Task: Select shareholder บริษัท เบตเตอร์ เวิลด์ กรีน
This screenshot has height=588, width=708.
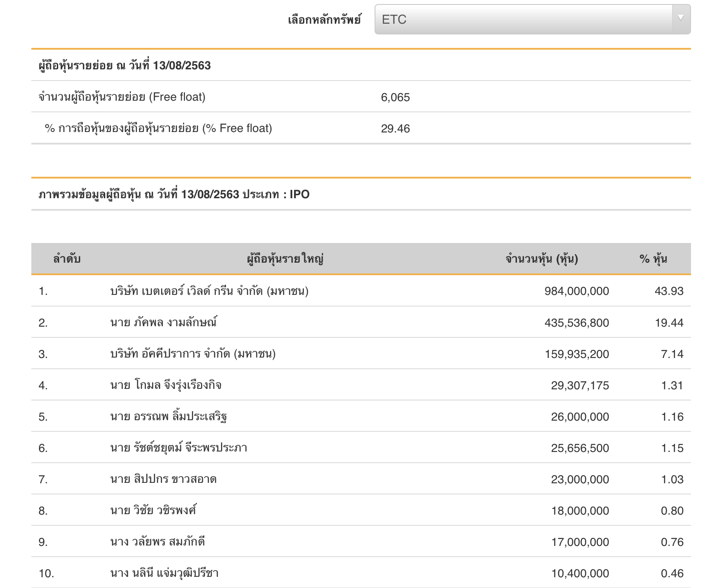Action: pyautogui.click(x=209, y=291)
